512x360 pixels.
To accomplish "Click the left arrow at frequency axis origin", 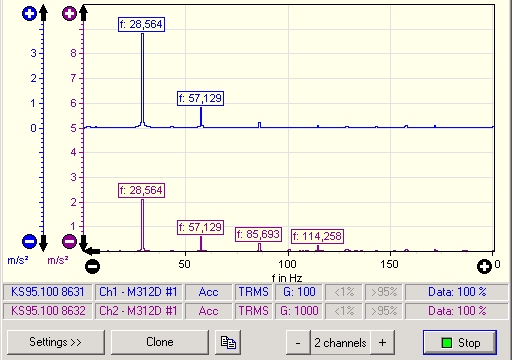I will [93, 251].
